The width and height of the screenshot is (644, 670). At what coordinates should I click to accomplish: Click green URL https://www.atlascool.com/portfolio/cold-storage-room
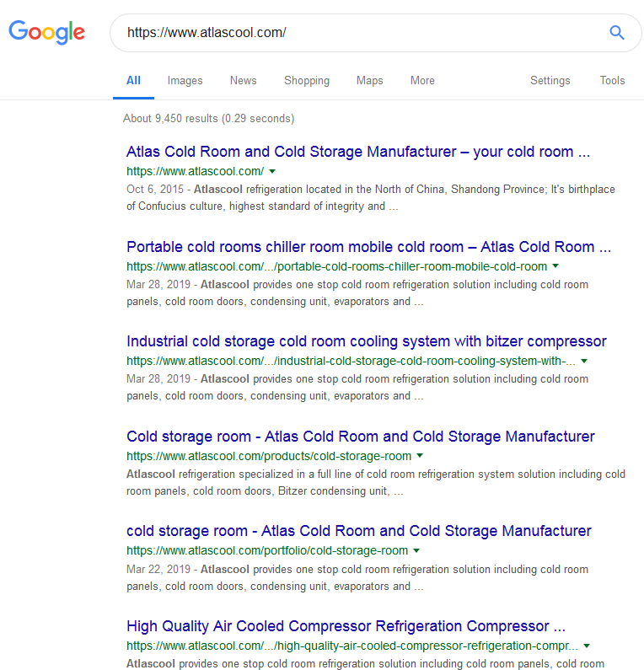point(267,551)
